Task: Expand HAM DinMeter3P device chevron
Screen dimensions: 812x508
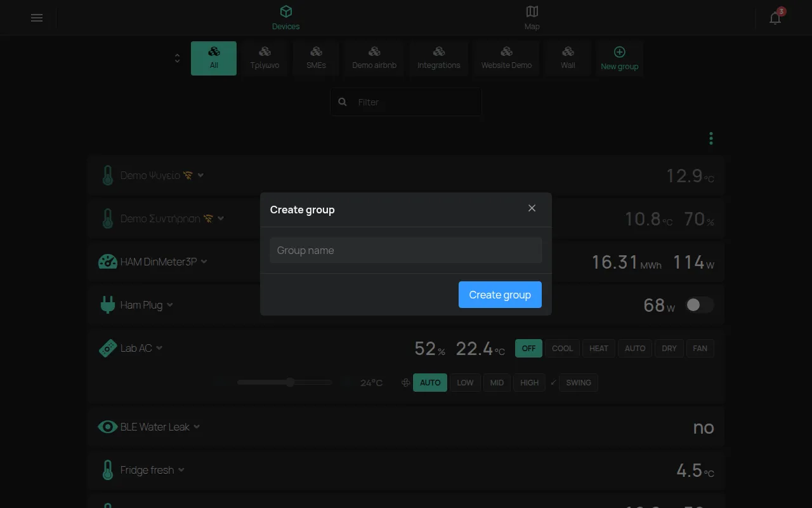Action: [x=204, y=262]
